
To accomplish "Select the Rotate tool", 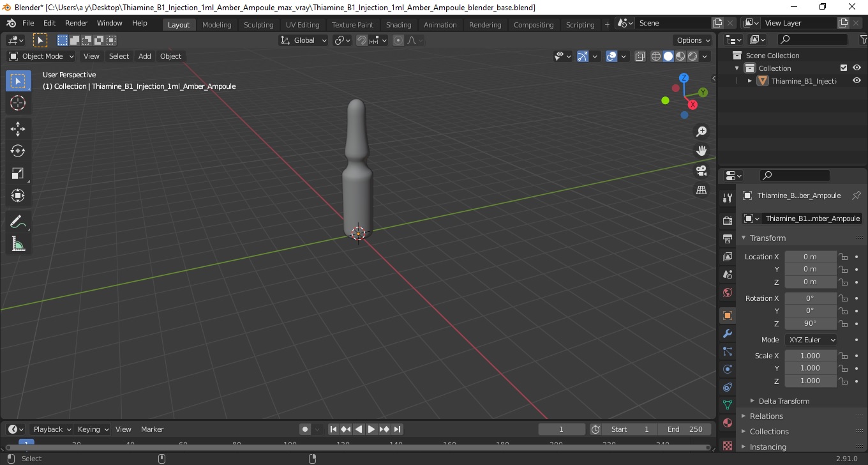I will coord(18,151).
